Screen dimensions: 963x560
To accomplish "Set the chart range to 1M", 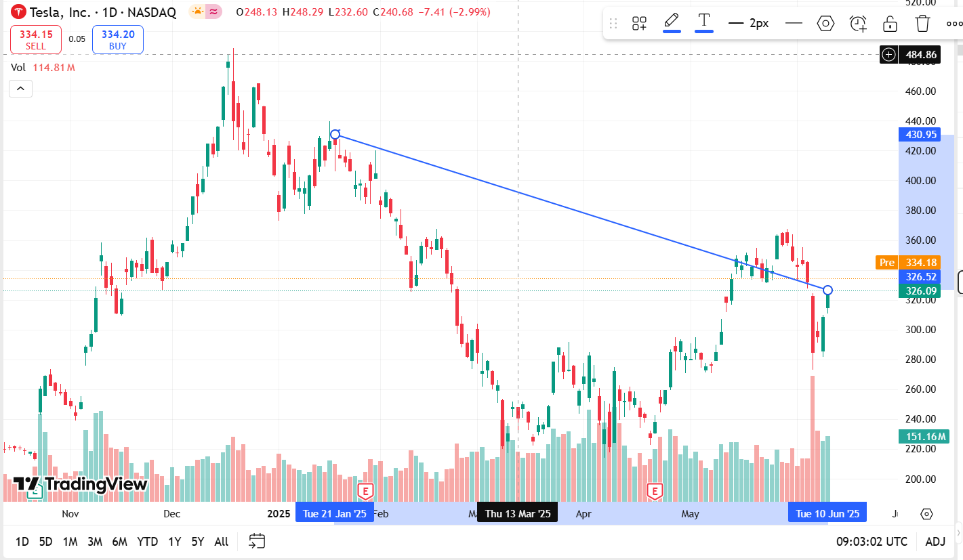I will click(x=70, y=542).
